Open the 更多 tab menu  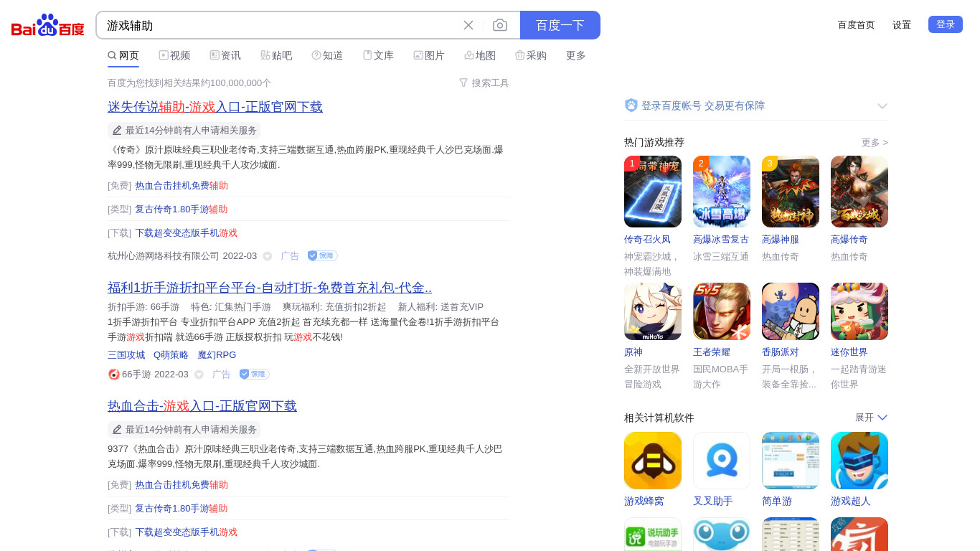(576, 55)
